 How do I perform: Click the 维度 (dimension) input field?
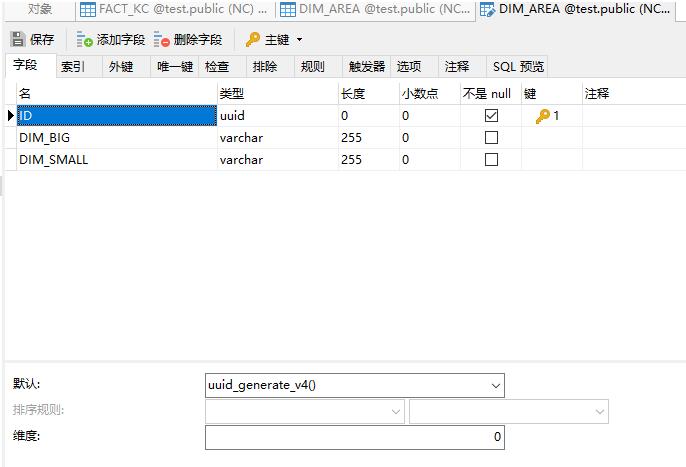354,437
